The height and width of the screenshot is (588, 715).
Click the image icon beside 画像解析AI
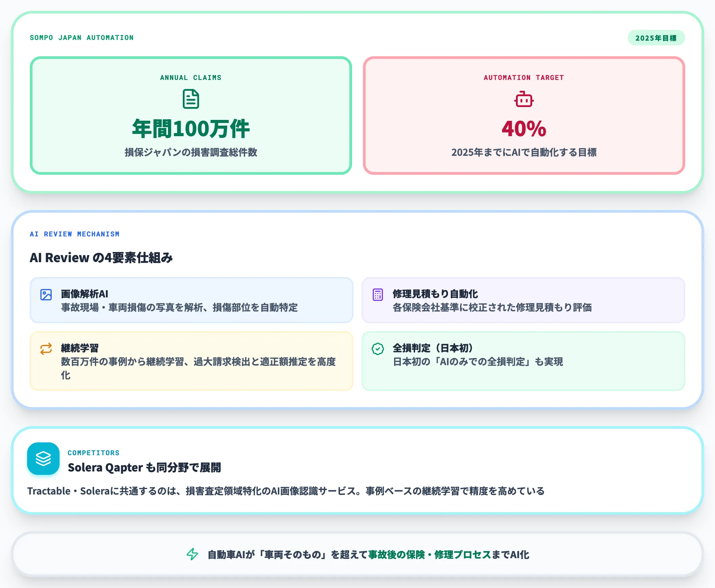coord(46,295)
